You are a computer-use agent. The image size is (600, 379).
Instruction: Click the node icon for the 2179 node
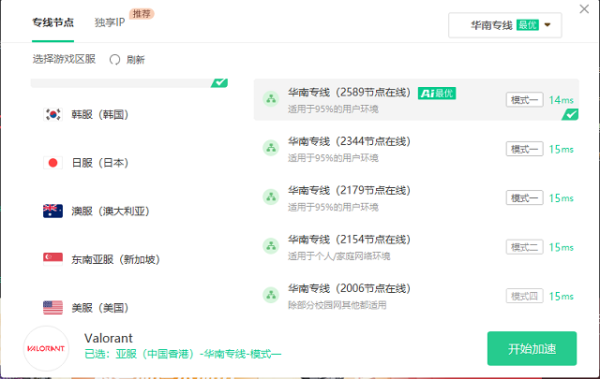tap(271, 197)
